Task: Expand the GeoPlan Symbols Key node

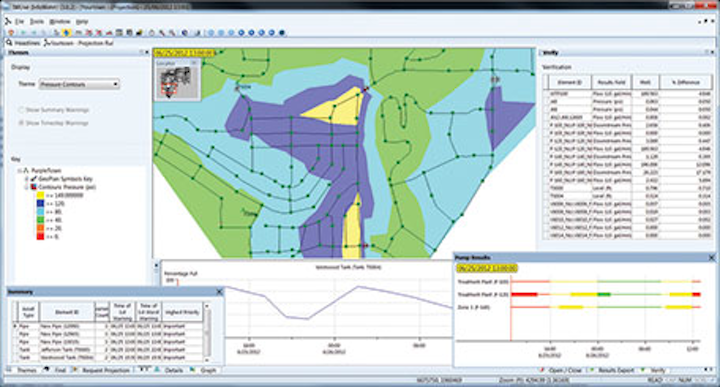Action: pos(27,179)
